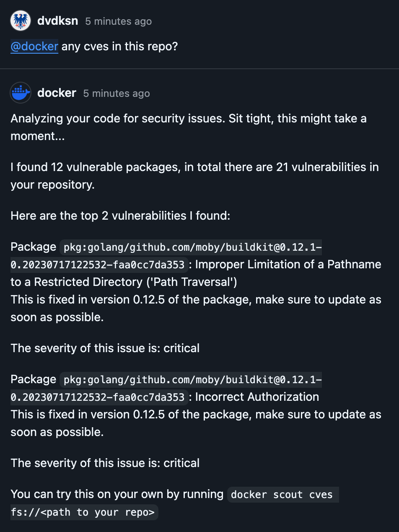Click the timestamp on docker's reply

[116, 93]
